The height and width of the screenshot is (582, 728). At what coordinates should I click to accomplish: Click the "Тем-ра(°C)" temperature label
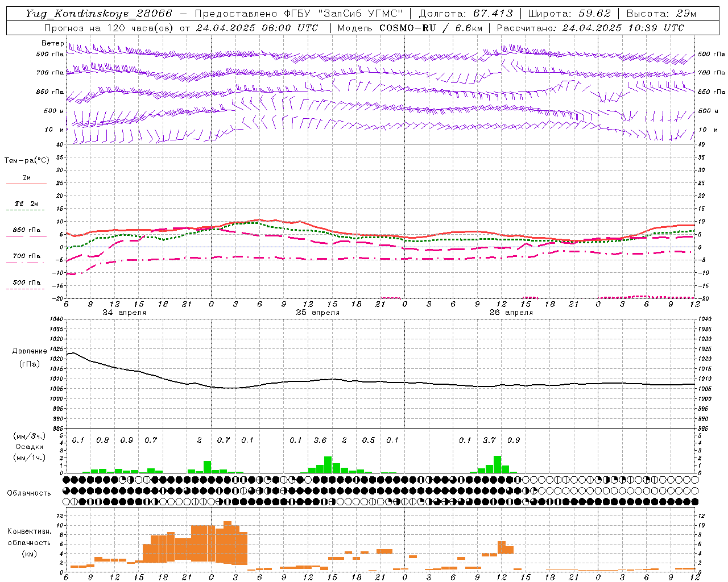pyautogui.click(x=27, y=161)
